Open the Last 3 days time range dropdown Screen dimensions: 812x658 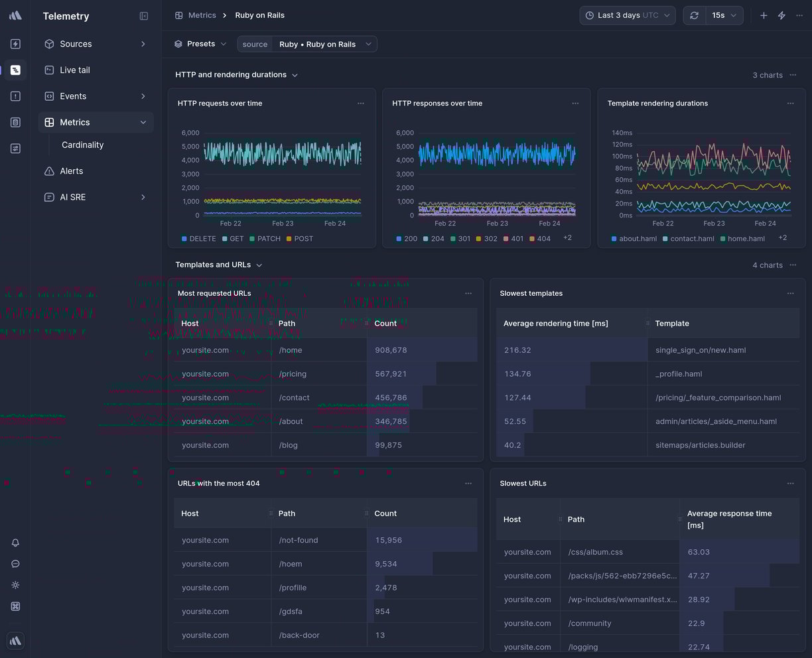point(626,15)
